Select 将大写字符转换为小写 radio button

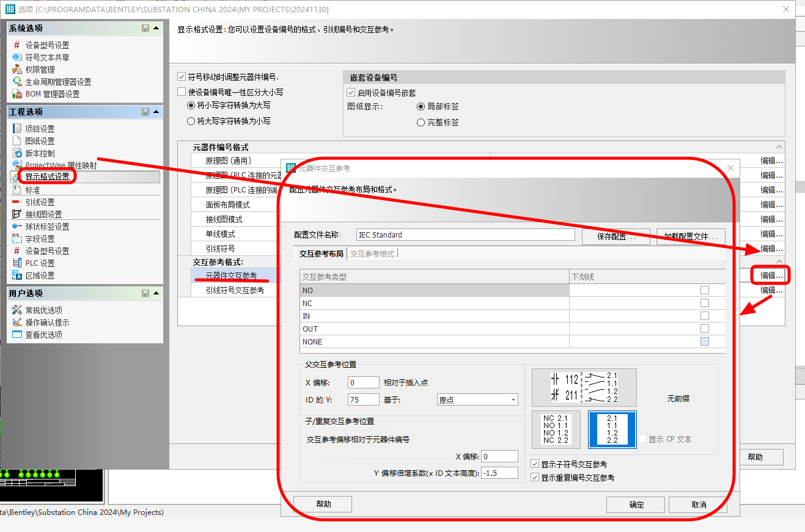191,122
